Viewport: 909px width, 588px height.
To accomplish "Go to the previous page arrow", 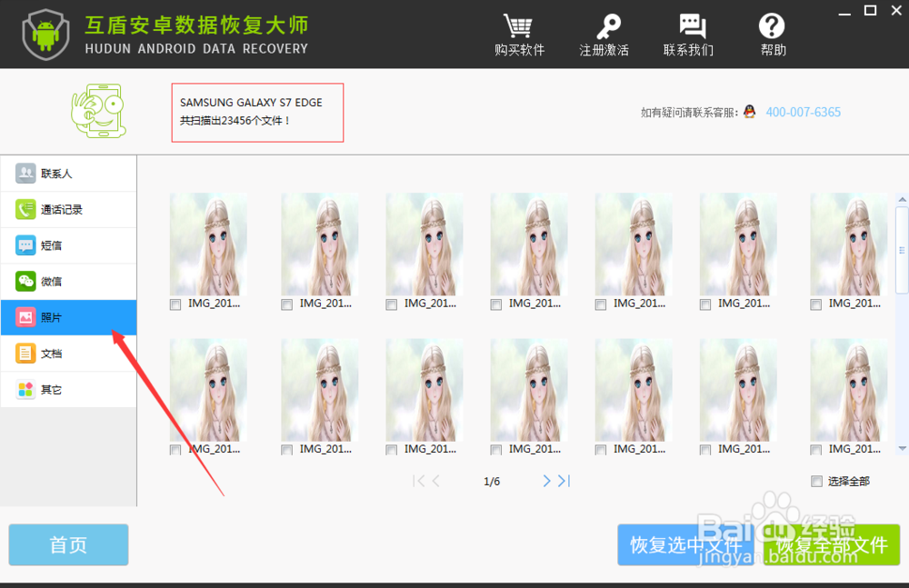I will click(436, 481).
